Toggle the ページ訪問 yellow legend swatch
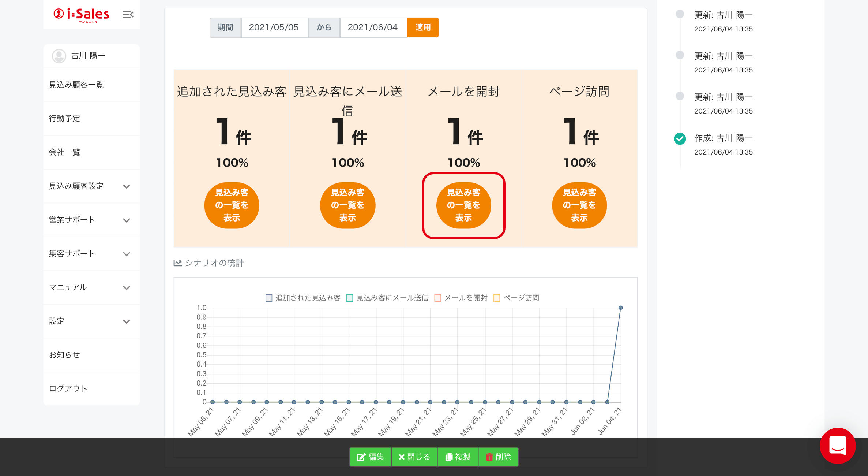The width and height of the screenshot is (868, 476). (497, 298)
